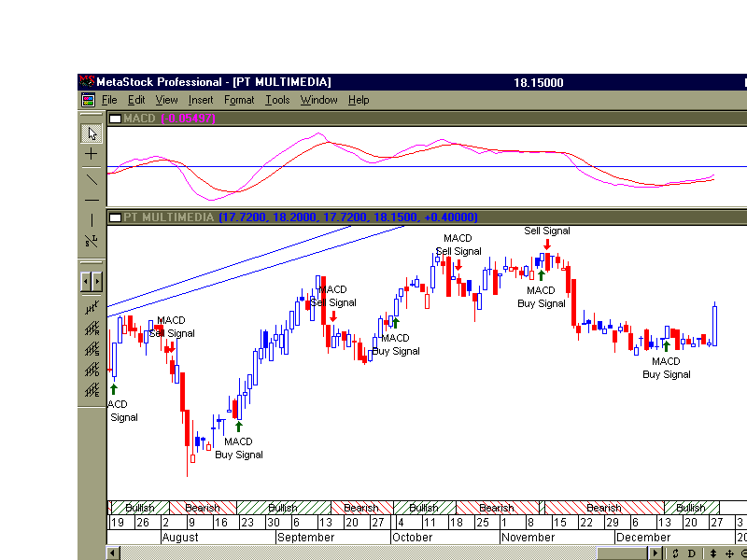Click the D periodicity icon in the status bar
The width and height of the screenshot is (747, 560).
(693, 553)
